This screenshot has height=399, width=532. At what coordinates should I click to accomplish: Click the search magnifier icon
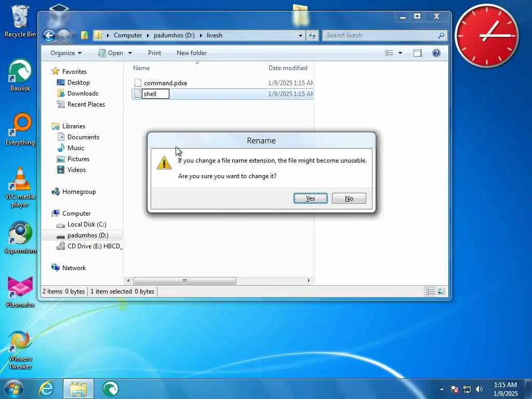(441, 35)
